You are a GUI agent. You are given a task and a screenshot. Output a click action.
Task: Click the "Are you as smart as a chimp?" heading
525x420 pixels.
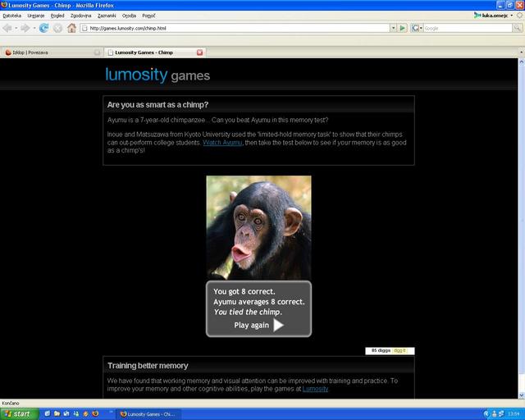pos(157,105)
